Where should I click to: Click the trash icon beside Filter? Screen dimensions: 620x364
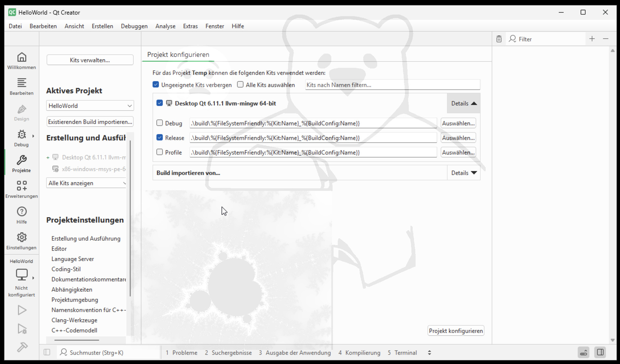[499, 39]
